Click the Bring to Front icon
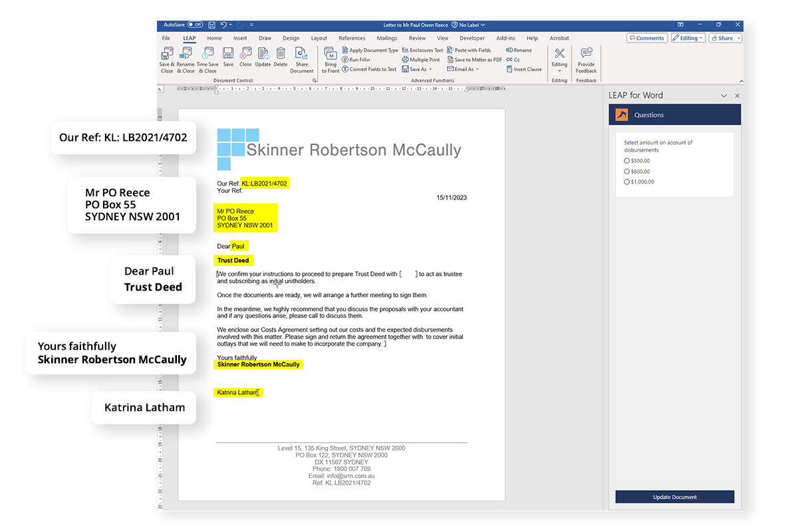 pyautogui.click(x=331, y=60)
